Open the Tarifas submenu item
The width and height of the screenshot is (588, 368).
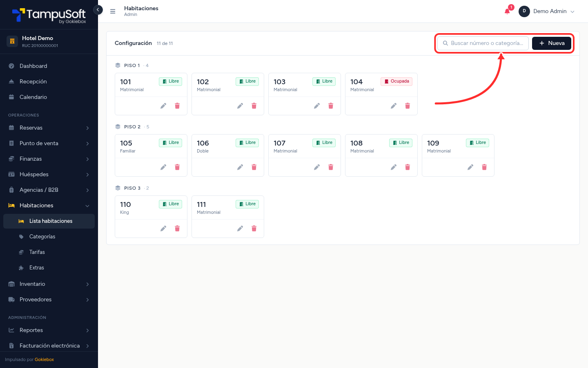pyautogui.click(x=49, y=252)
